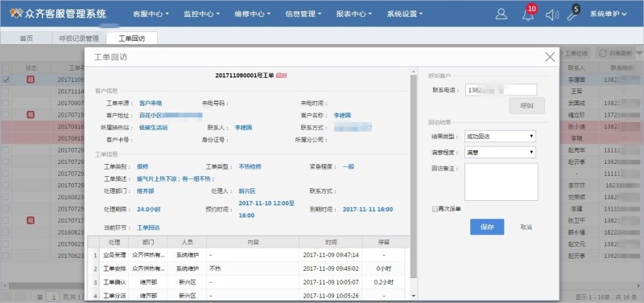Expand the 报表中心 menu
Image resolution: width=644 pixels, height=303 pixels.
pyautogui.click(x=353, y=14)
